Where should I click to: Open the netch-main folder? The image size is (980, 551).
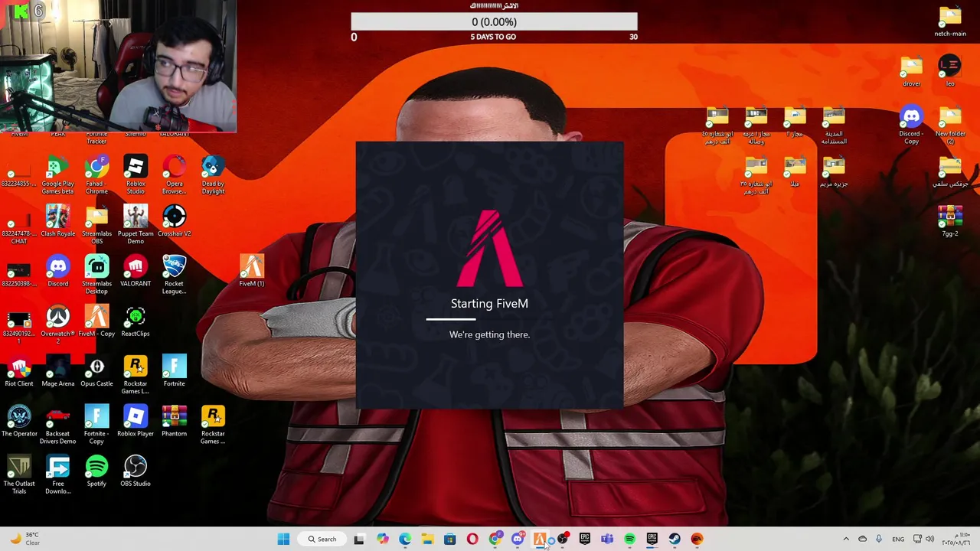[949, 21]
